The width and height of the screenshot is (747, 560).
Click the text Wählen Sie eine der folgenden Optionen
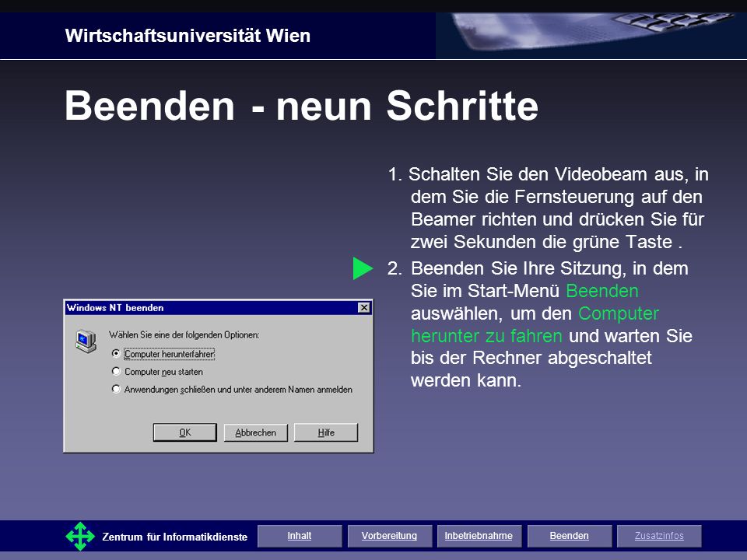point(184,334)
